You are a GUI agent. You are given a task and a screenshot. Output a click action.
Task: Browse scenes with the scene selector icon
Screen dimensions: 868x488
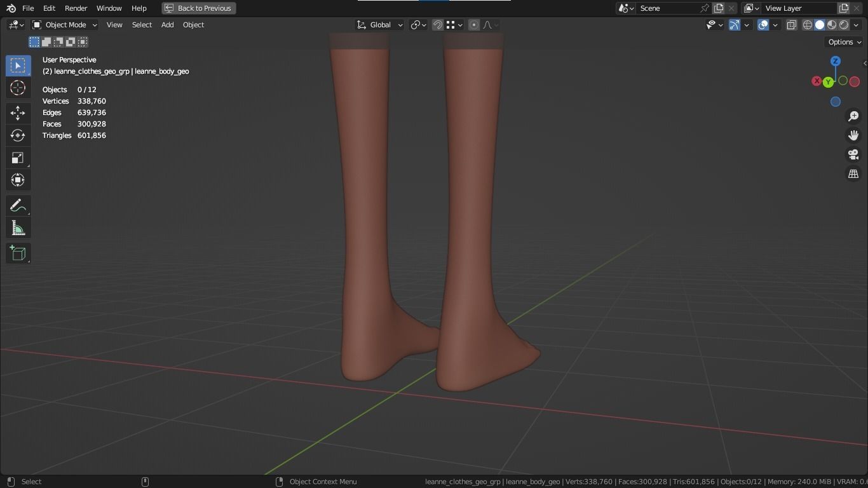pos(626,8)
